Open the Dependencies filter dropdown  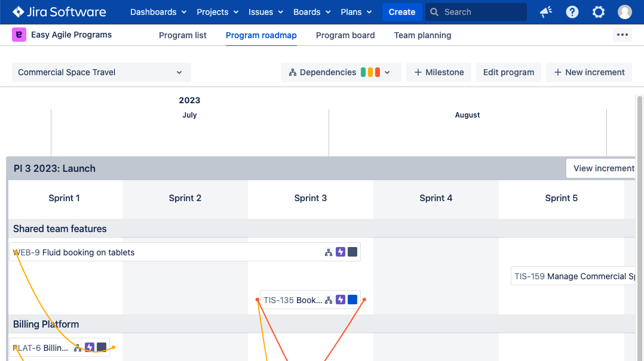coord(341,72)
